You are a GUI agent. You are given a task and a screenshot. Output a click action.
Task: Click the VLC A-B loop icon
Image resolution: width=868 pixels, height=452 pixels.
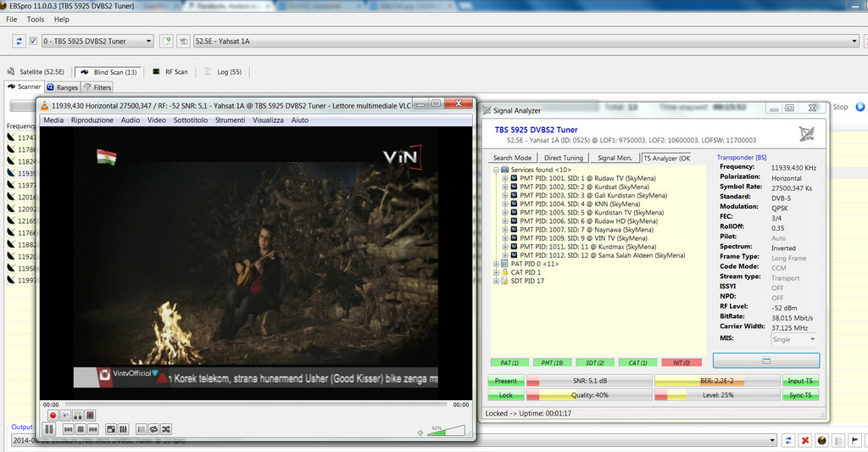(77, 416)
